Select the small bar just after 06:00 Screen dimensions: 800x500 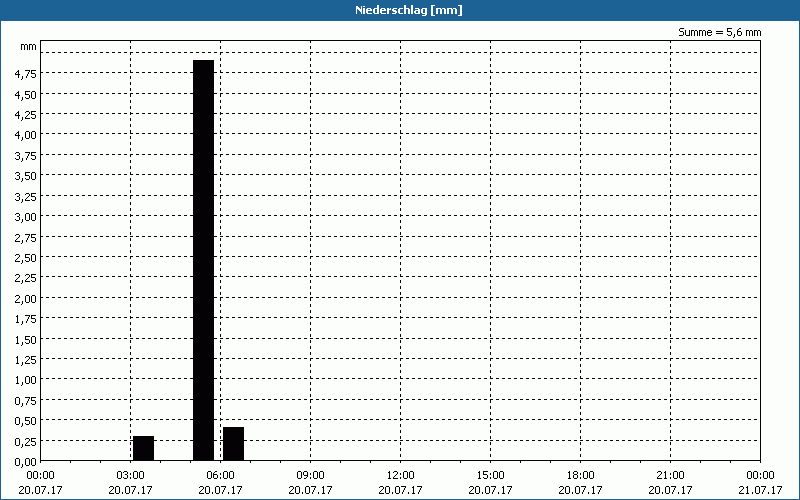[x=233, y=444]
